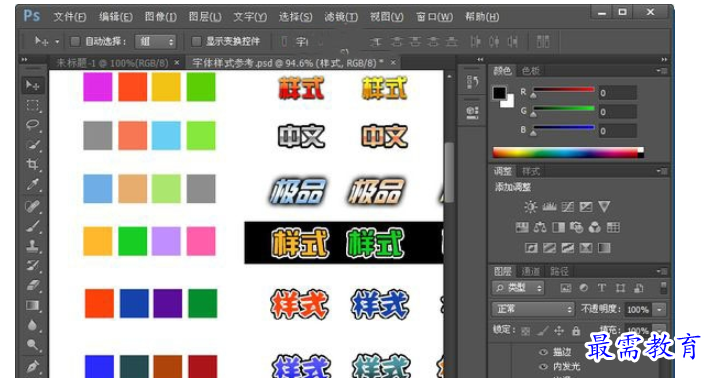Image resolution: width=709 pixels, height=378 pixels.
Task: Select the Move tool in the toolbox
Action: click(x=32, y=85)
